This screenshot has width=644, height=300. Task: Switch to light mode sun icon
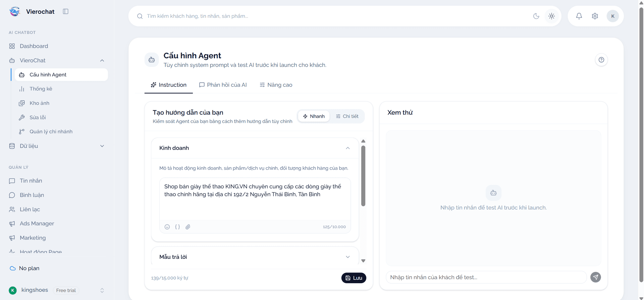[552, 16]
